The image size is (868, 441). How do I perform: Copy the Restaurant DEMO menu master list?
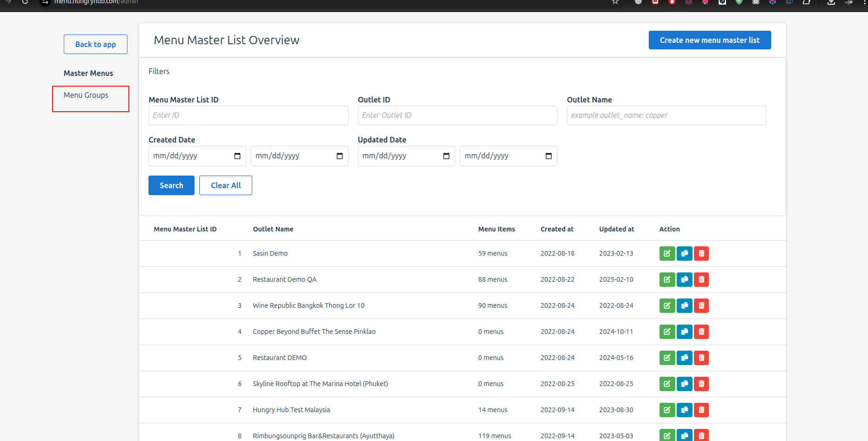tap(684, 358)
